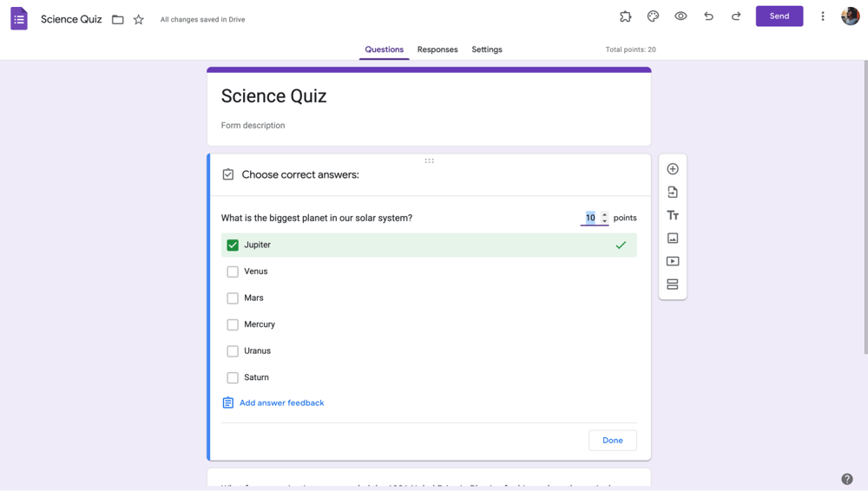Screen dimensions: 868x491
Task: Click the Add question plus icon
Action: click(x=673, y=169)
